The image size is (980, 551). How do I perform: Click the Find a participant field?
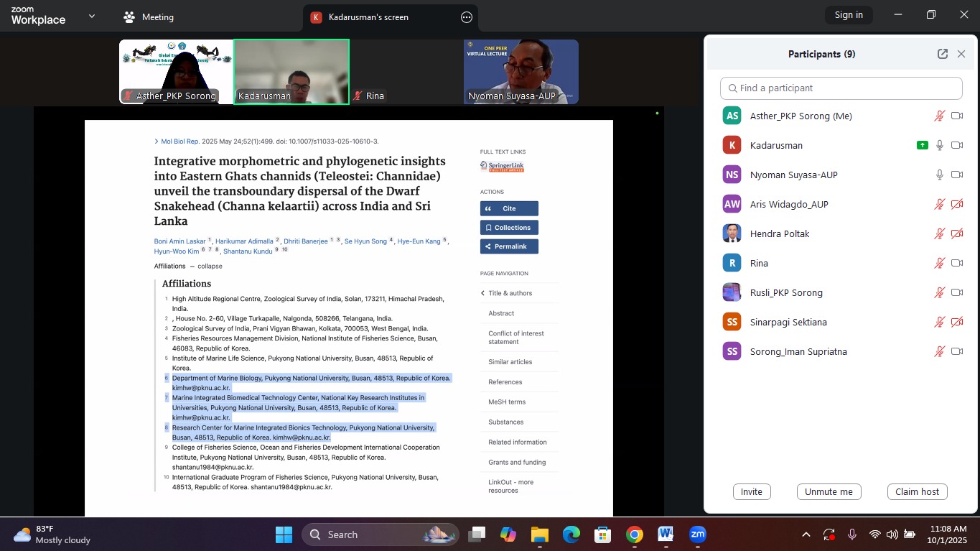pyautogui.click(x=841, y=88)
